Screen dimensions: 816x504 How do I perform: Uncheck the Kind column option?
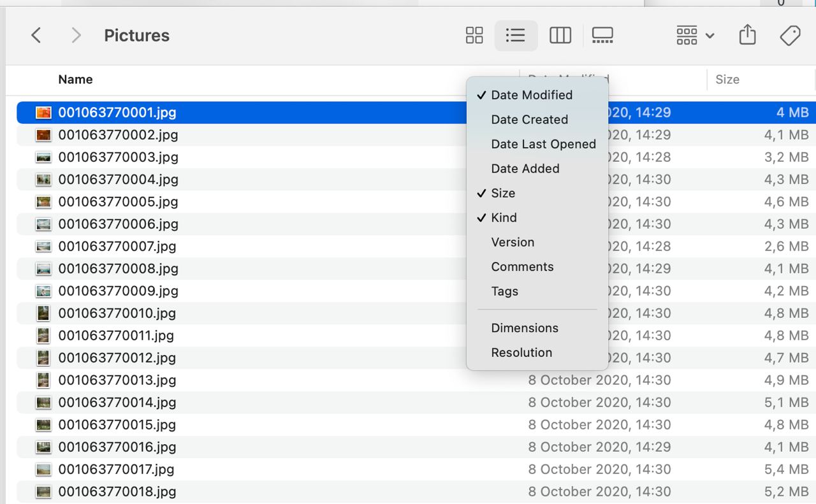click(504, 218)
